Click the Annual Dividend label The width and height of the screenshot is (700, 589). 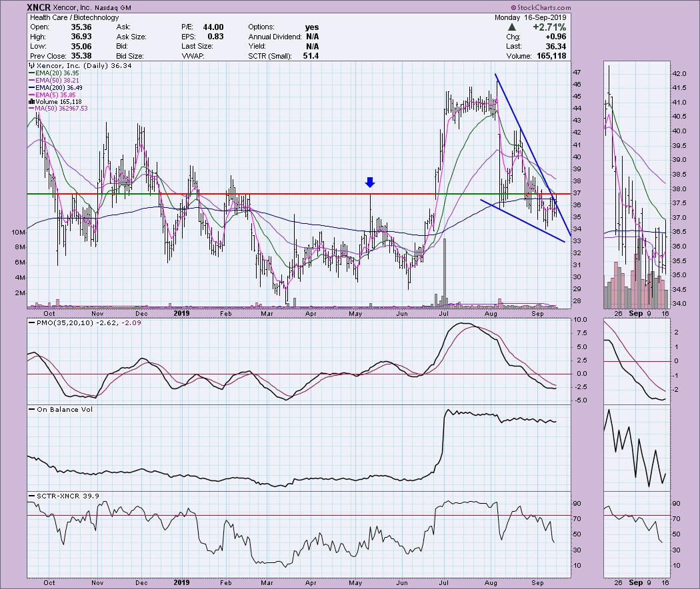pyautogui.click(x=275, y=37)
